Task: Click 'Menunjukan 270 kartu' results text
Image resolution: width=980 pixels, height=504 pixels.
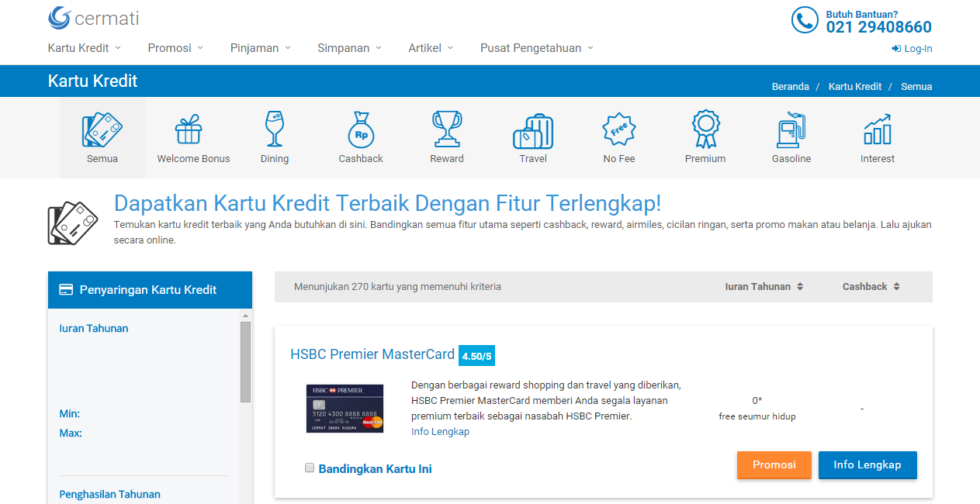Action: 397,287
